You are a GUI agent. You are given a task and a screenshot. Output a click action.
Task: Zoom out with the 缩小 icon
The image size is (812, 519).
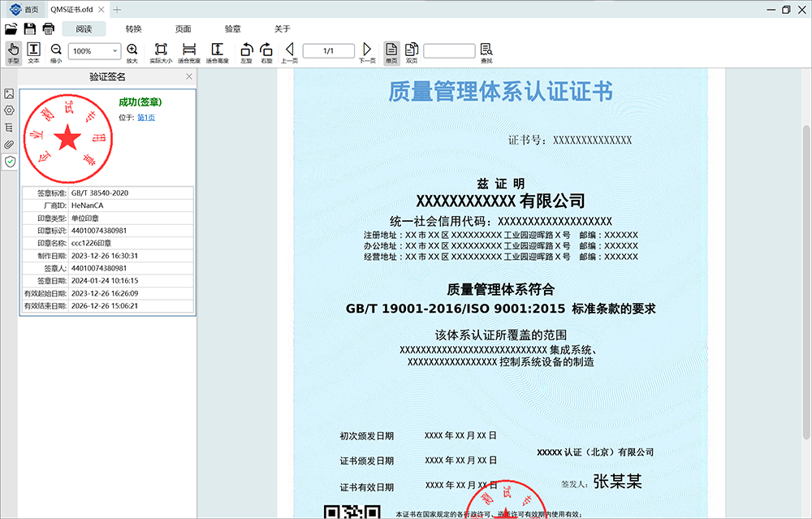[x=56, y=53]
